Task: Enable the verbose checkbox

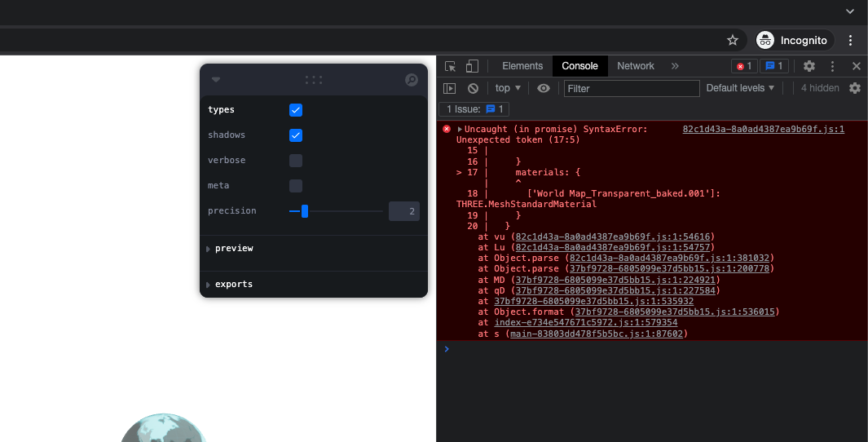Action: [296, 161]
